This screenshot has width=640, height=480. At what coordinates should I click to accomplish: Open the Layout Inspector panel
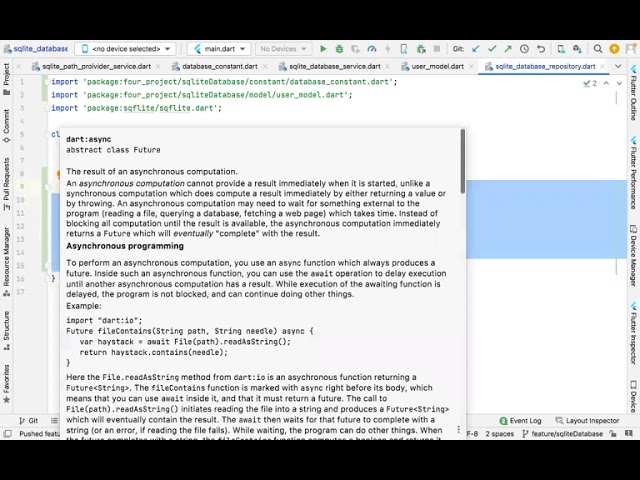click(x=587, y=420)
